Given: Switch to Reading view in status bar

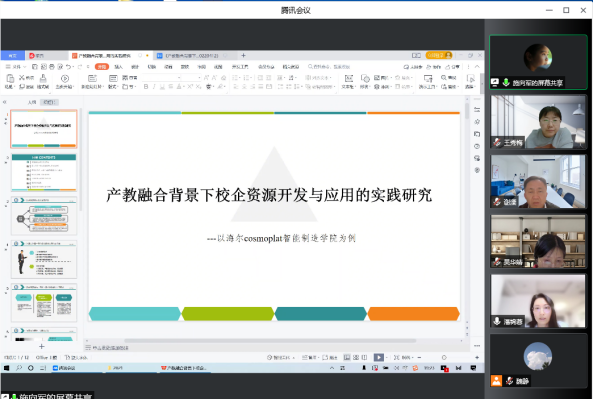Looking at the screenshot, I should click(x=364, y=357).
